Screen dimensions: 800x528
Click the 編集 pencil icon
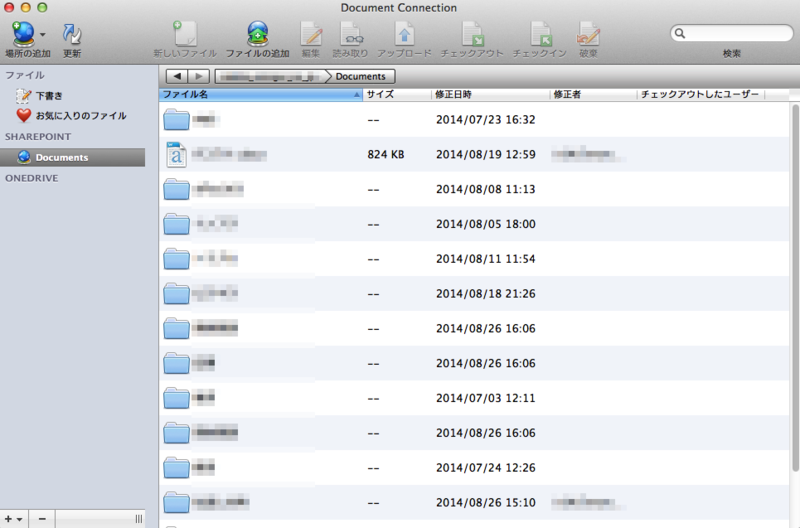coord(311,34)
